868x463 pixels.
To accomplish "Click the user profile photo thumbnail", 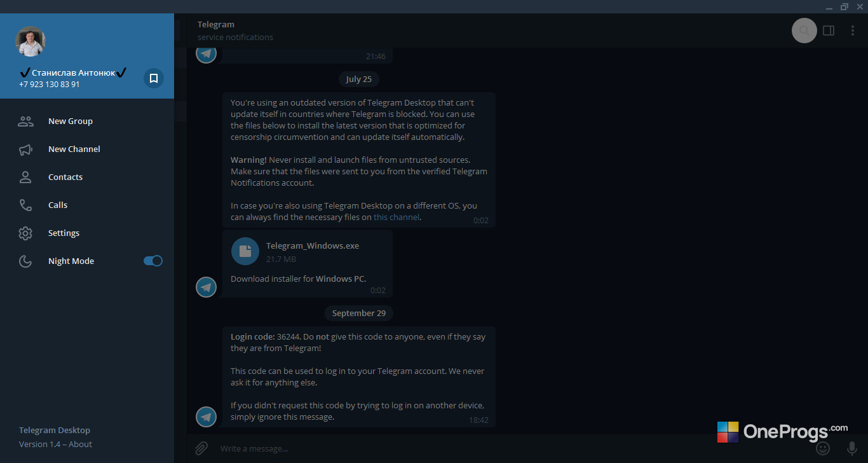I will pyautogui.click(x=31, y=42).
